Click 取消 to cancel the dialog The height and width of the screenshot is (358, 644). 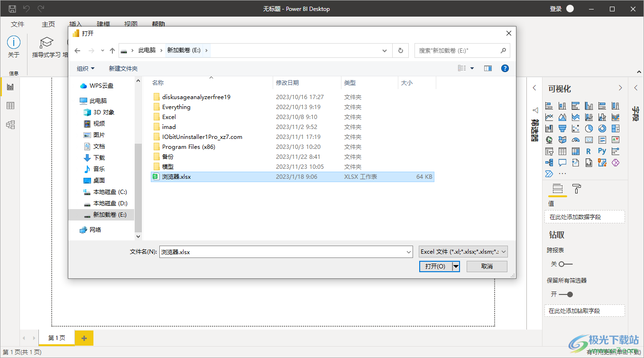(x=487, y=266)
